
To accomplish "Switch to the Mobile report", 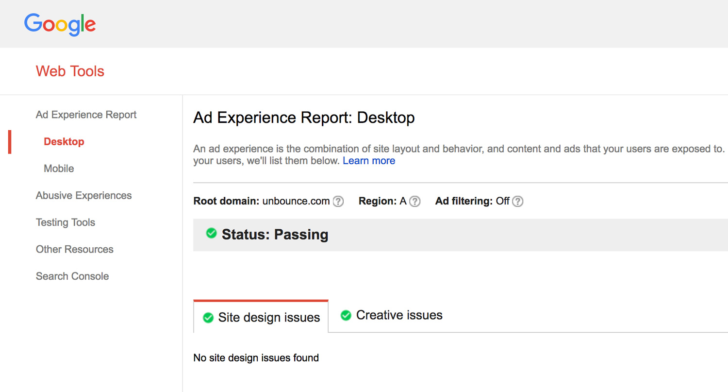I will [x=58, y=169].
